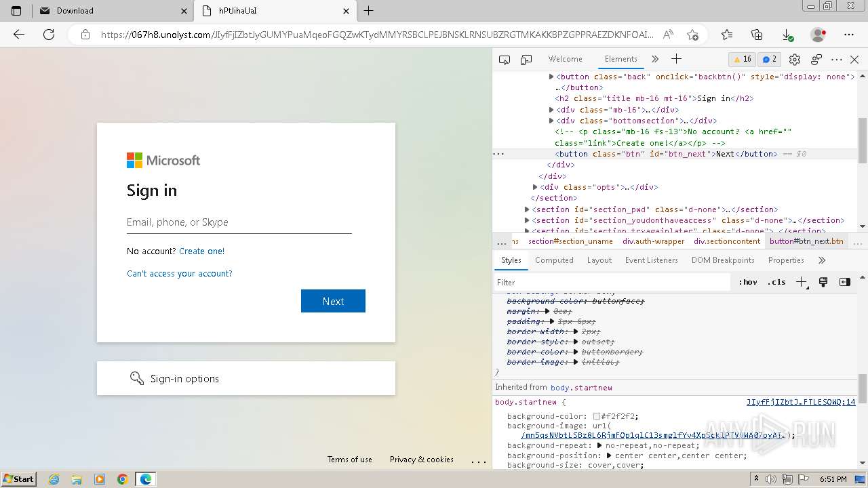868x488 pixels.
Task: Open Sign-in options
Action: (246, 378)
